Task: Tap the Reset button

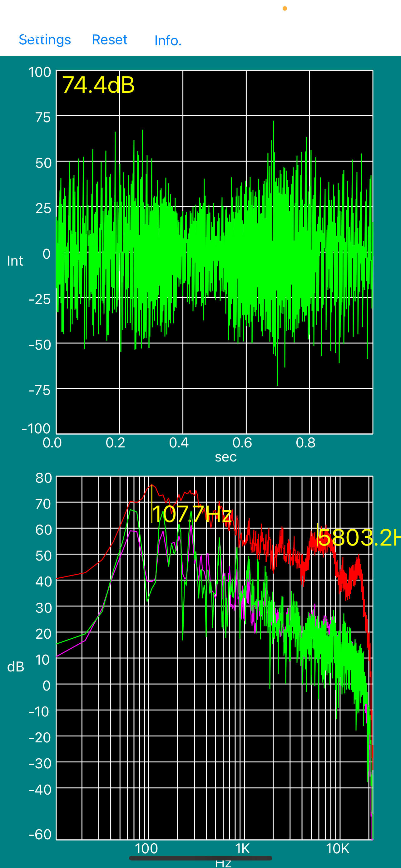Action: click(x=109, y=40)
